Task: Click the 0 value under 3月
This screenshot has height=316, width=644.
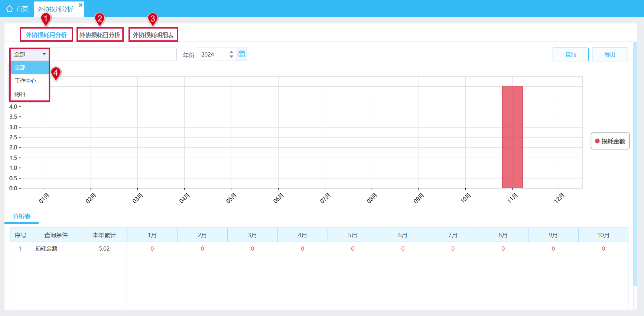Action: click(x=253, y=249)
